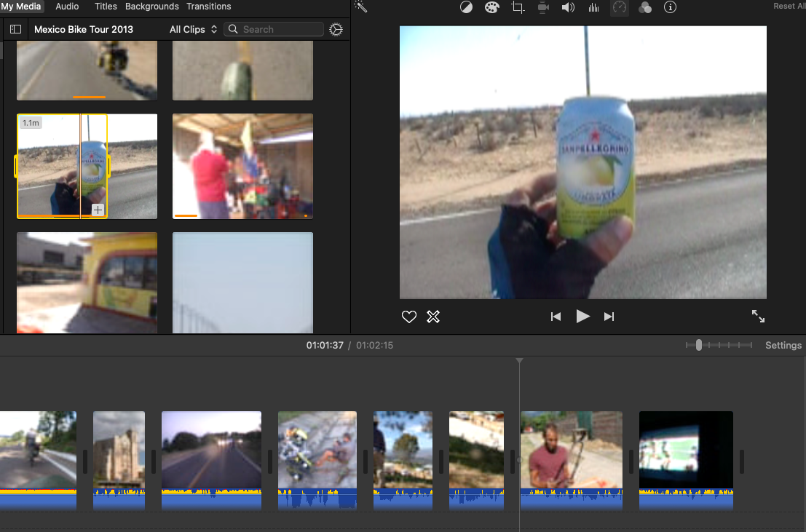The image size is (806, 532).
Task: Open the Backgrounds tab
Action: click(151, 6)
